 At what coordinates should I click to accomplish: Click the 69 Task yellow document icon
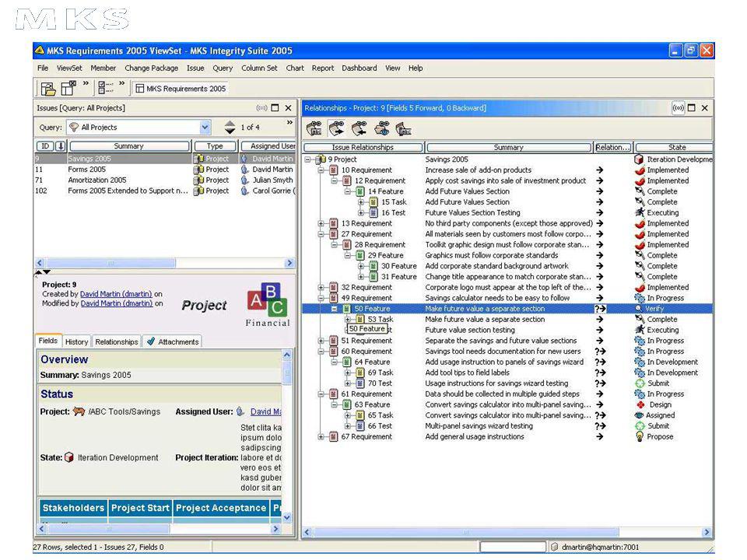click(360, 373)
